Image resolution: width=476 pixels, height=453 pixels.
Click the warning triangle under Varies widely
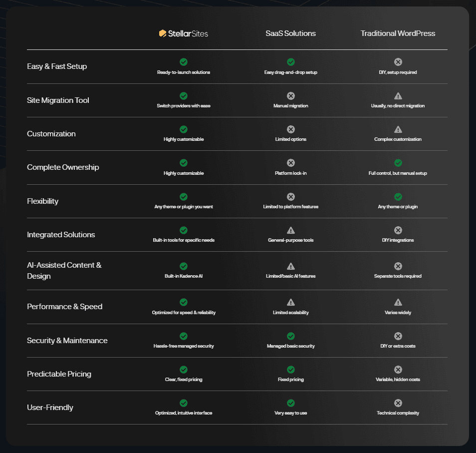click(398, 302)
